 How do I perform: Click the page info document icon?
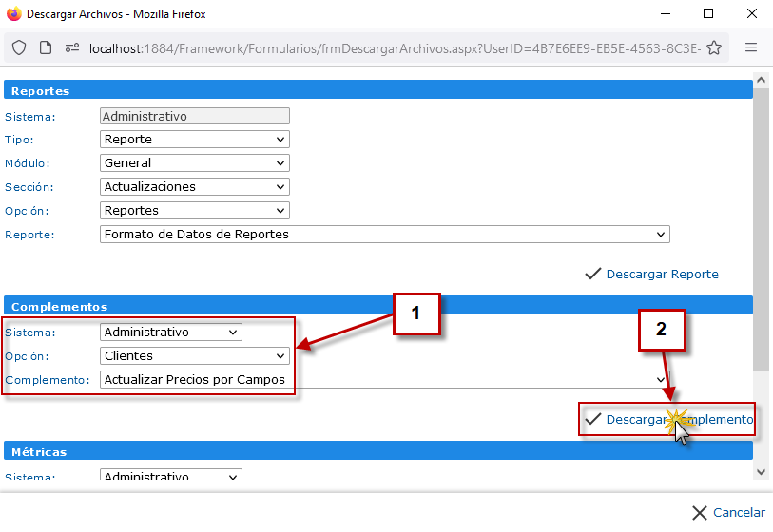(45, 47)
